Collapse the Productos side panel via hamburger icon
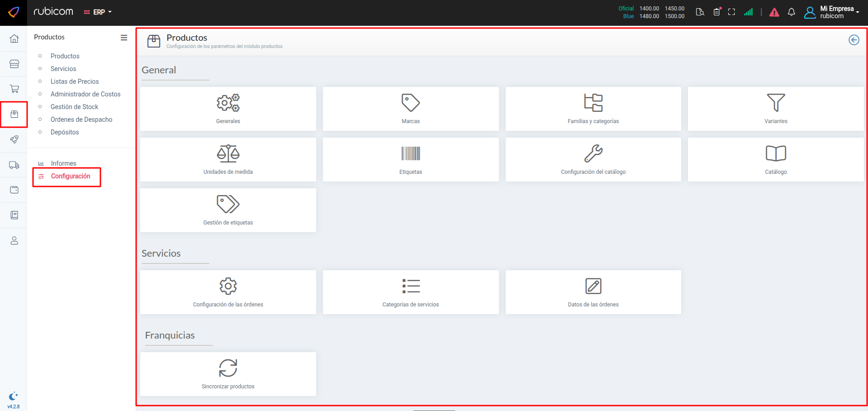The height and width of the screenshot is (411, 868). click(x=124, y=38)
